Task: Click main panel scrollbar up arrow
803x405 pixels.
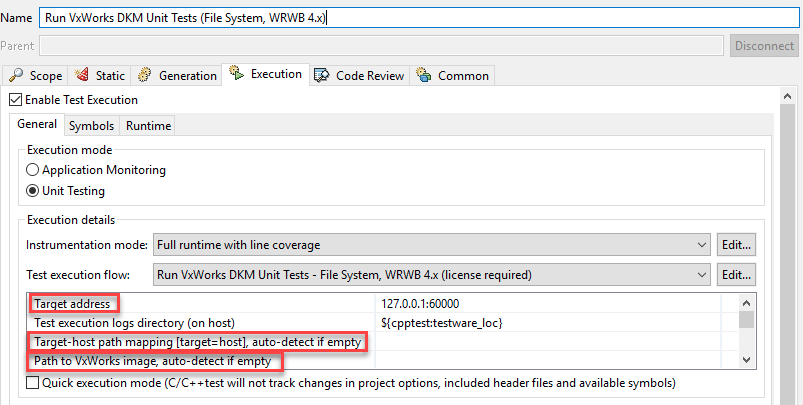Action: [787, 96]
